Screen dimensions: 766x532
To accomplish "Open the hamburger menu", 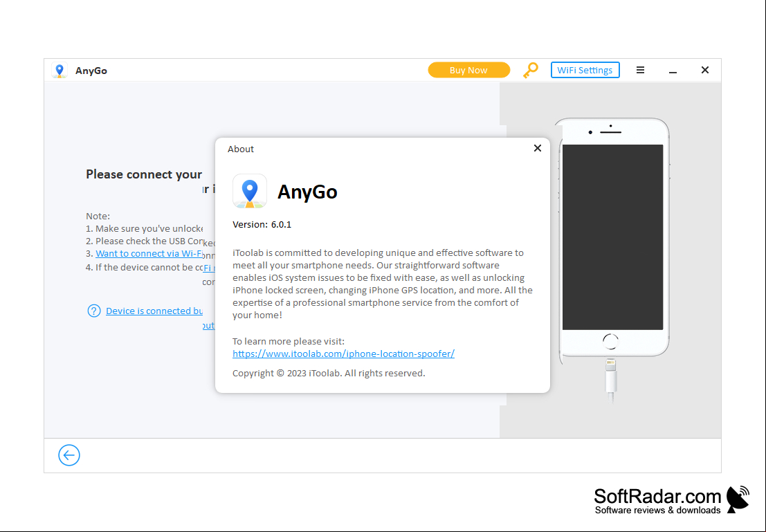I will click(x=640, y=70).
